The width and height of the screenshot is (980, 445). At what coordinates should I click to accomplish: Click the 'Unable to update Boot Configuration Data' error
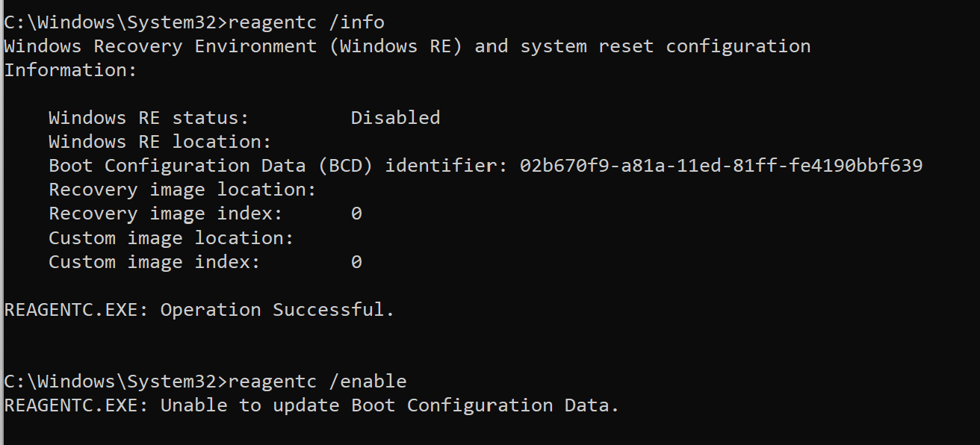click(390, 405)
